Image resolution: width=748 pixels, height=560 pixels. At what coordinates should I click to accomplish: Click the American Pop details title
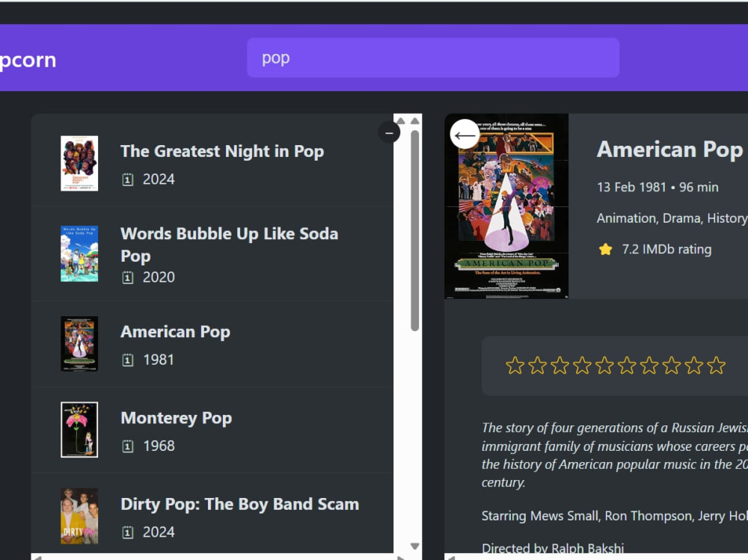(x=669, y=150)
